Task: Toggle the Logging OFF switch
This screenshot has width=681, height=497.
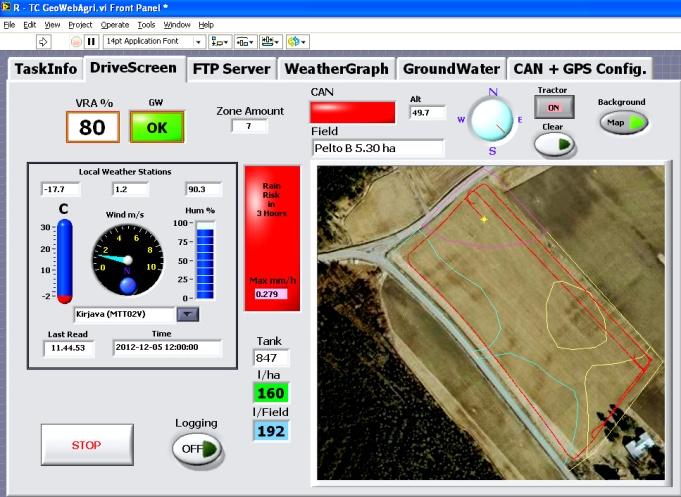Action: (x=197, y=449)
